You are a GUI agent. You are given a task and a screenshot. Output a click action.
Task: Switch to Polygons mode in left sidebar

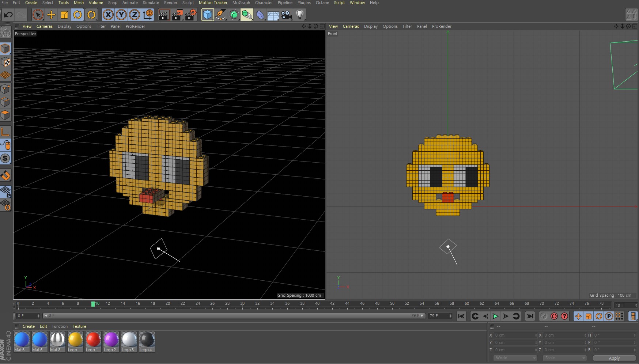(5, 115)
